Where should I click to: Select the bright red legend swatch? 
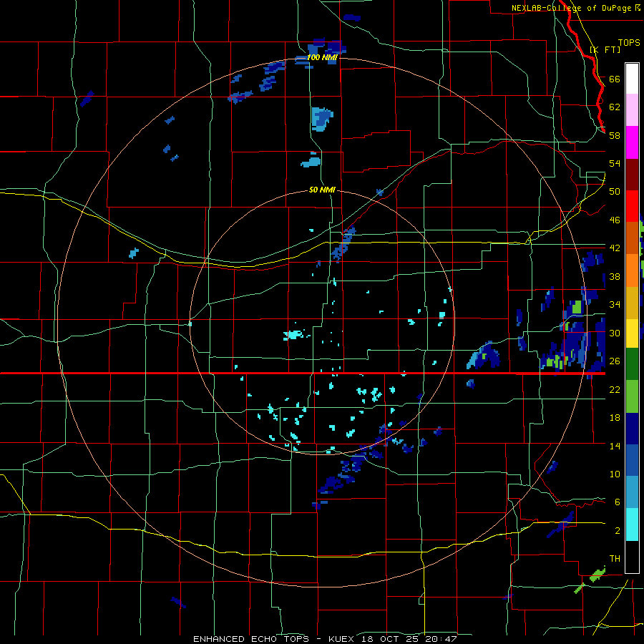[632, 205]
